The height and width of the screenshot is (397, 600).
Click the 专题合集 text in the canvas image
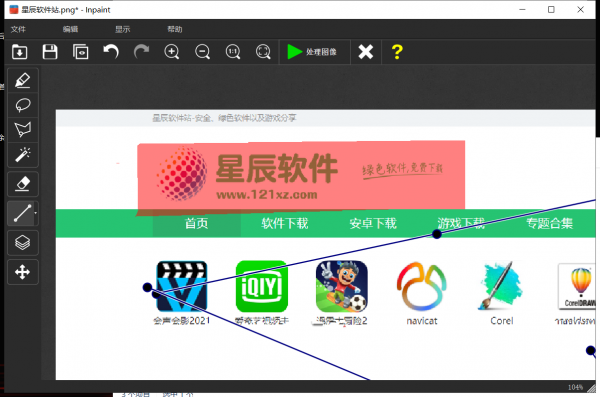[549, 224]
